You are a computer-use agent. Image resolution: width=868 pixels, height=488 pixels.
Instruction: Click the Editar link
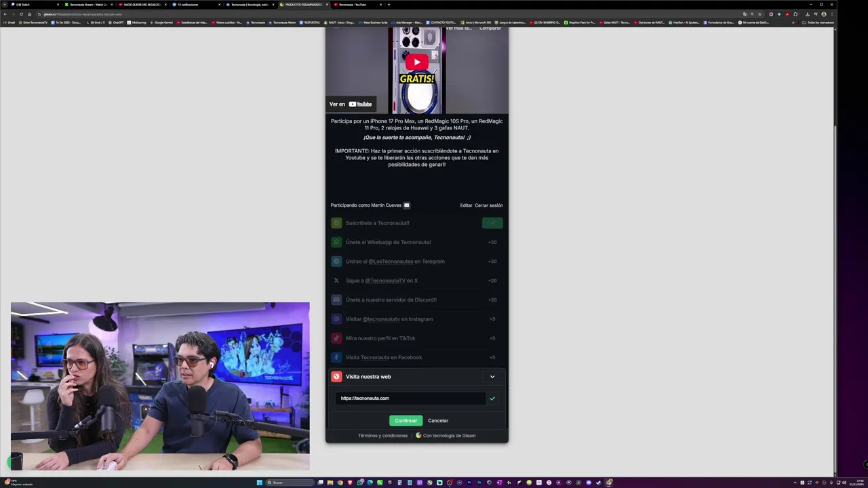click(x=466, y=205)
